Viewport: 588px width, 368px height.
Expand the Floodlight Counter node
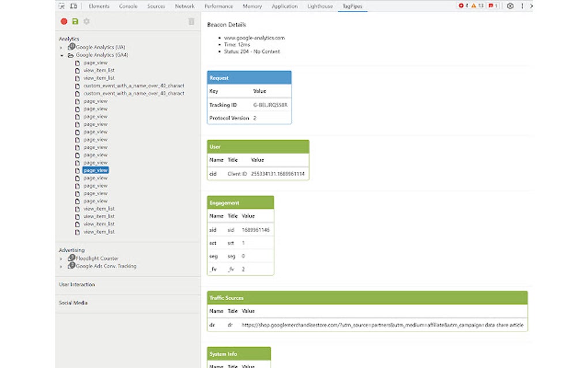61,258
